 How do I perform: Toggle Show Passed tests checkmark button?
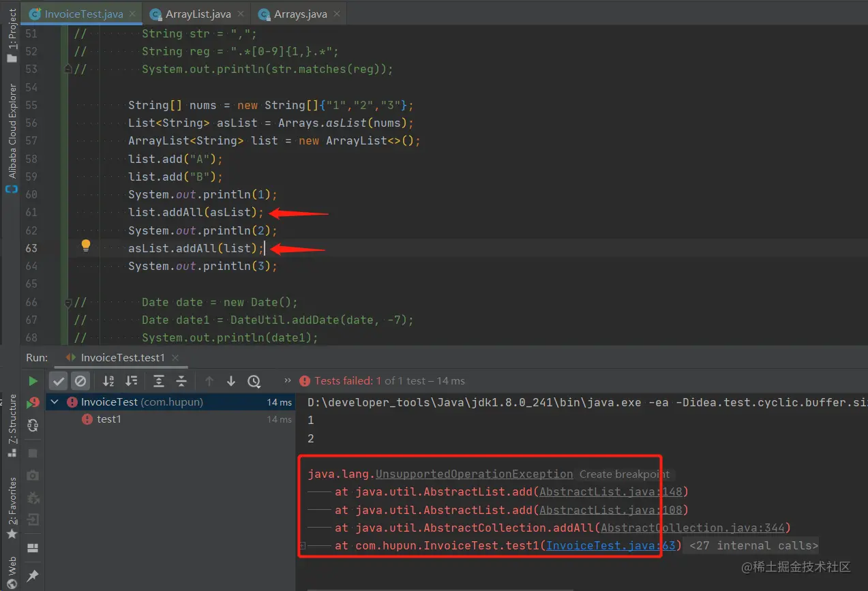tap(59, 381)
